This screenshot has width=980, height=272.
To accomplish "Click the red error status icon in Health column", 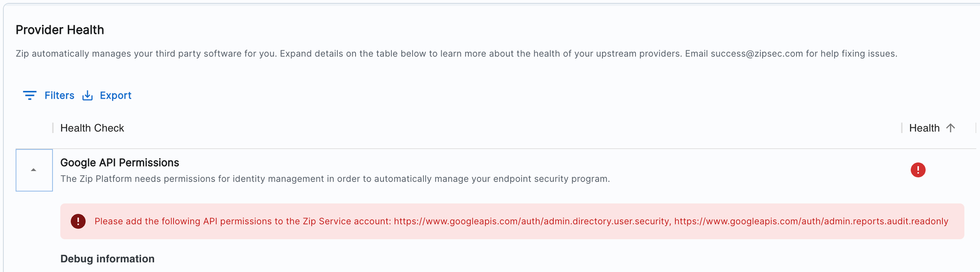I will click(918, 170).
